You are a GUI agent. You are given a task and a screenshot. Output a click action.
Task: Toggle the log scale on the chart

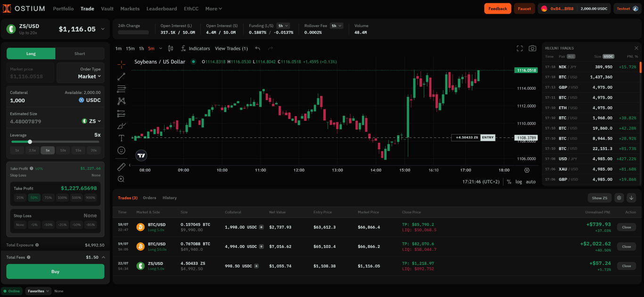pos(519,182)
